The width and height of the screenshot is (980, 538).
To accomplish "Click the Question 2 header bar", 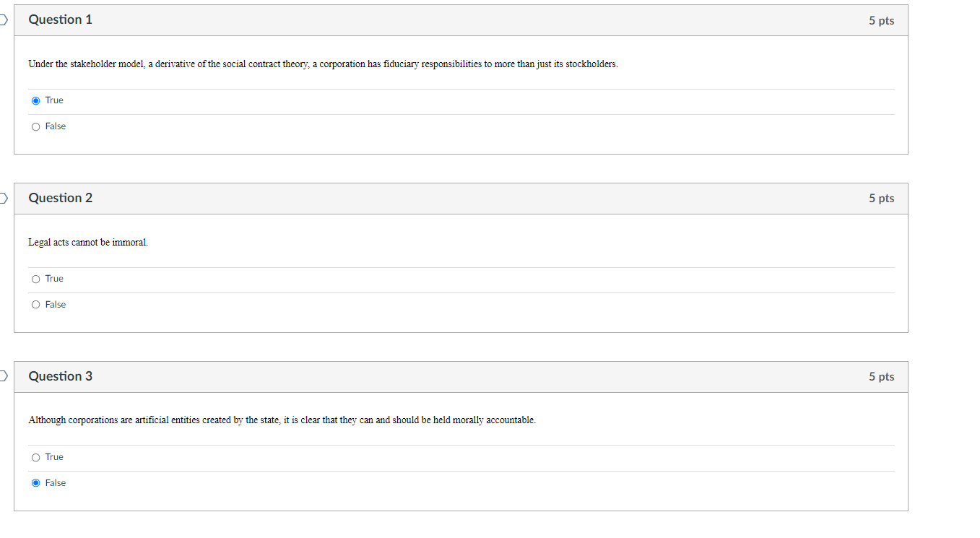I will [x=60, y=197].
